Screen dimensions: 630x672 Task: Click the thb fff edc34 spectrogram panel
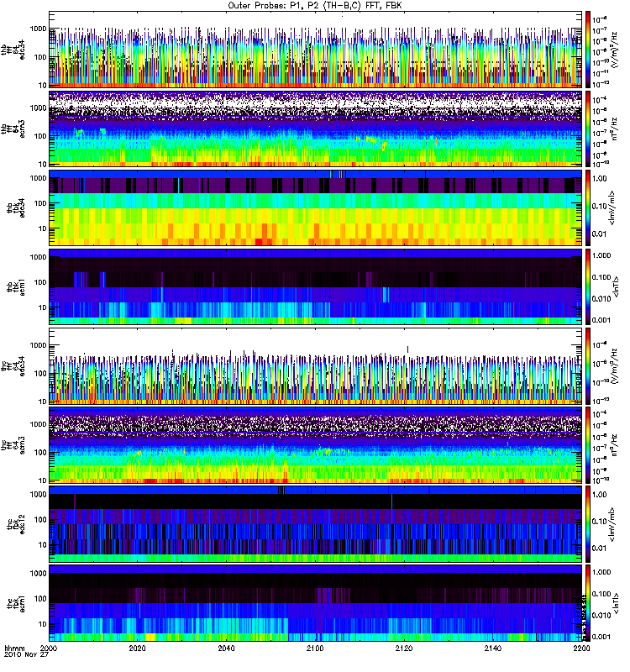pos(316,50)
